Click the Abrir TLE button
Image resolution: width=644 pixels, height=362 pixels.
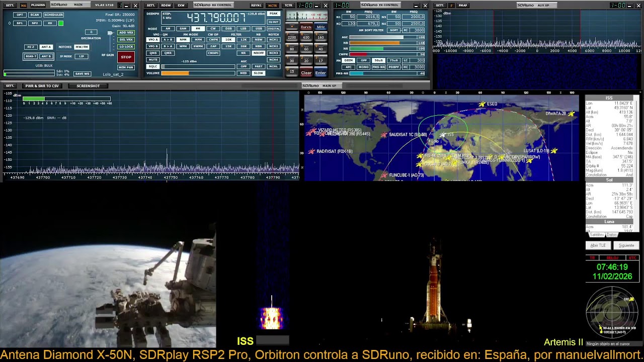[598, 245]
